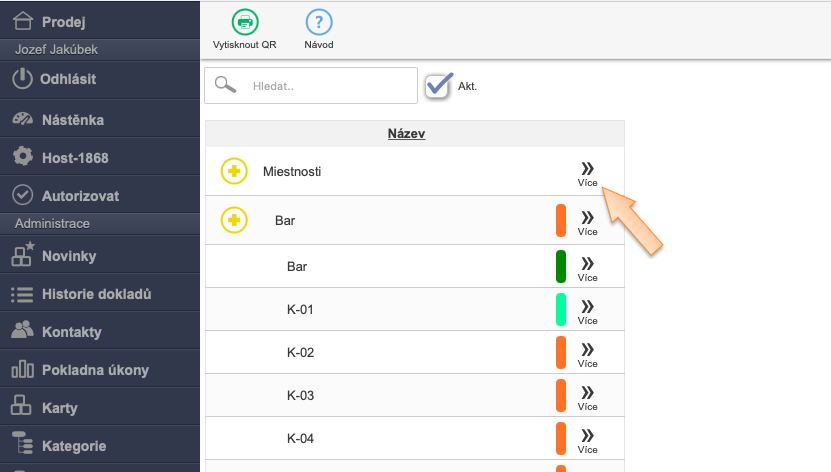Click the Hledat search input field
This screenshot has height=472, width=831.
click(x=328, y=86)
